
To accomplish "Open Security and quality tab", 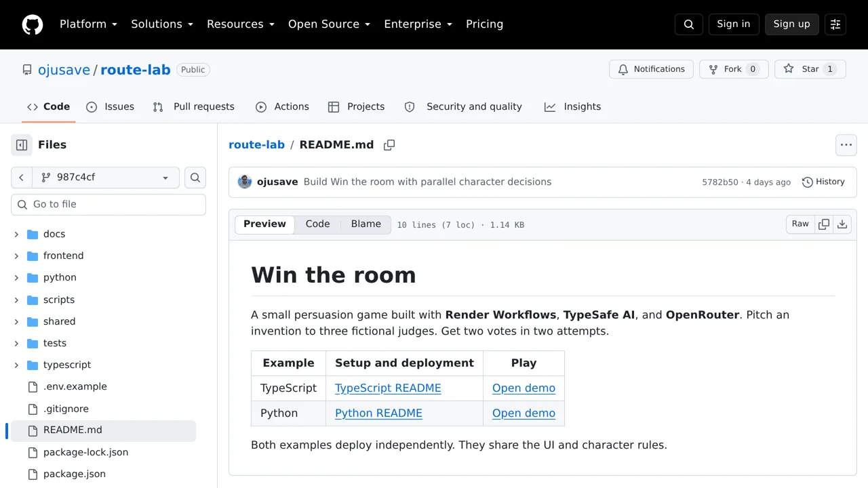I will coord(463,107).
